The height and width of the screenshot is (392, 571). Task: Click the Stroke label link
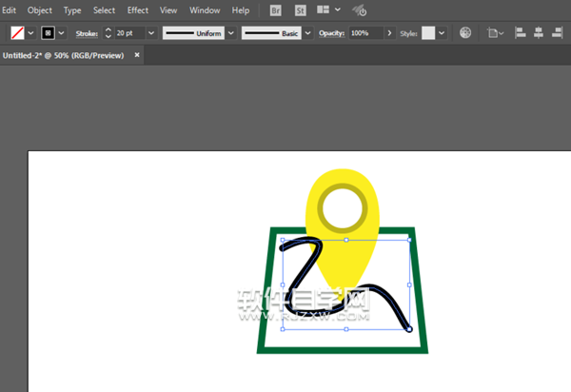pyautogui.click(x=87, y=32)
